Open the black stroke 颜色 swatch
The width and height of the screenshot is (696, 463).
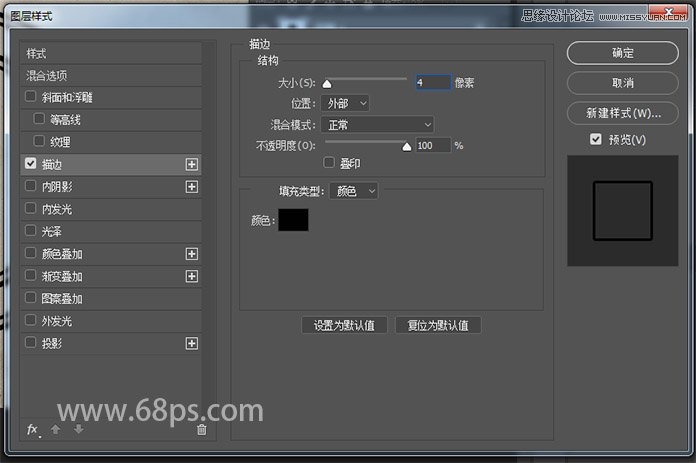point(293,220)
